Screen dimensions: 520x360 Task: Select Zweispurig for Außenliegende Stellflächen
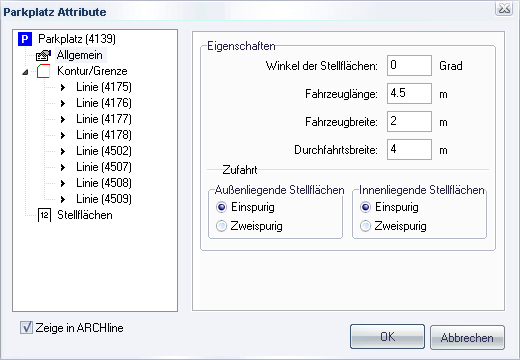pos(221,226)
